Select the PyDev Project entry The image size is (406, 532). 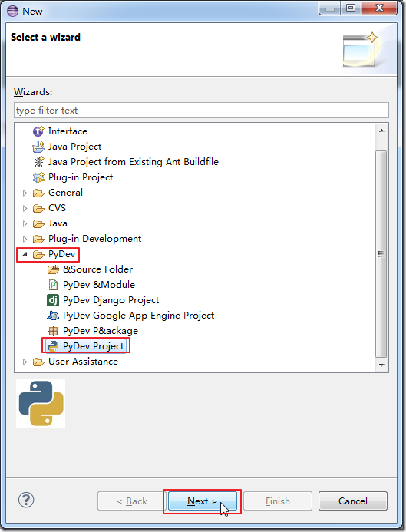coord(94,346)
